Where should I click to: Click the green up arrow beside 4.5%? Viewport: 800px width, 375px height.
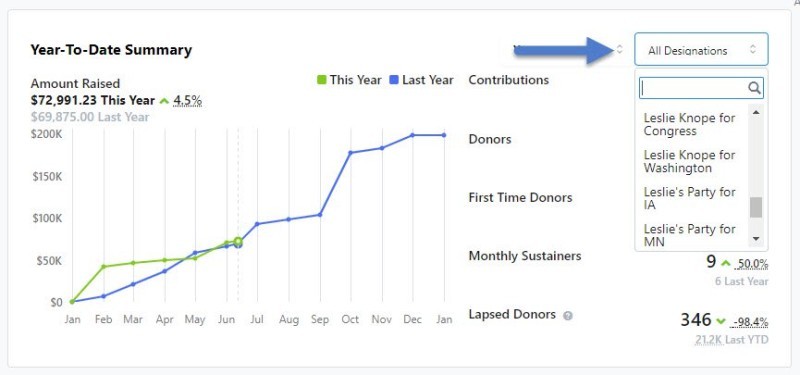[164, 101]
